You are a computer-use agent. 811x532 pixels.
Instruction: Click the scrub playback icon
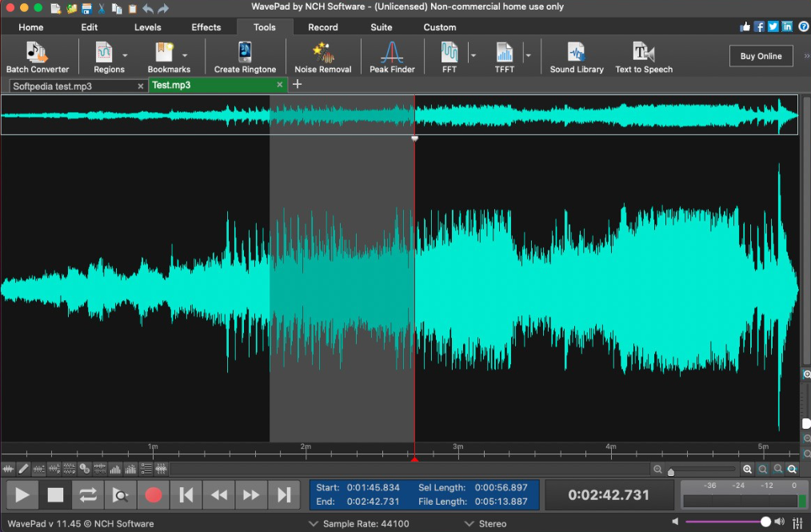coord(121,495)
